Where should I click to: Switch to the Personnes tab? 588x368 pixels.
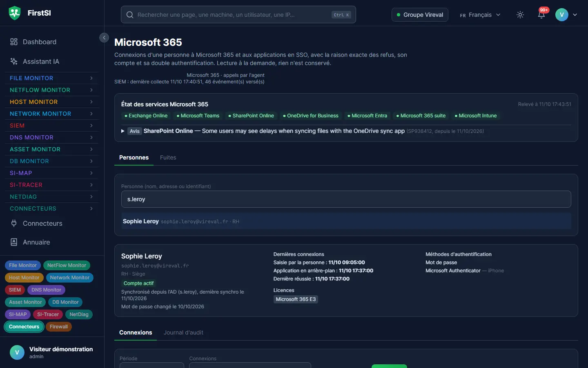coord(134,157)
